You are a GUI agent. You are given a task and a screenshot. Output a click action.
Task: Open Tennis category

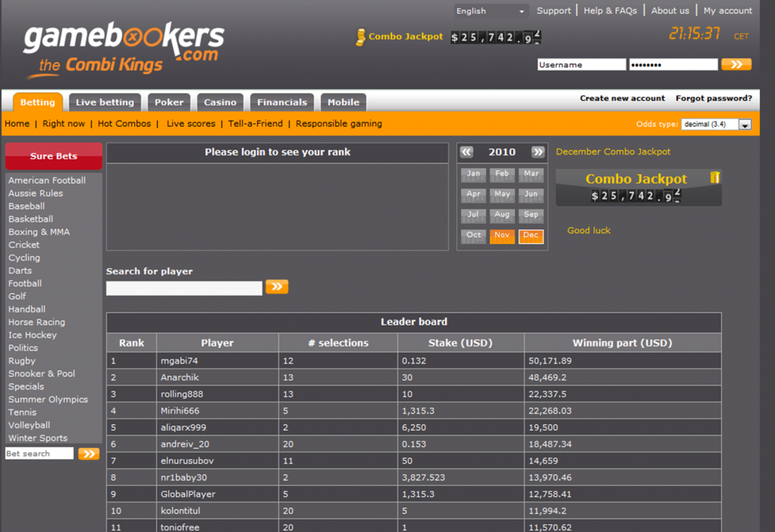pyautogui.click(x=22, y=412)
